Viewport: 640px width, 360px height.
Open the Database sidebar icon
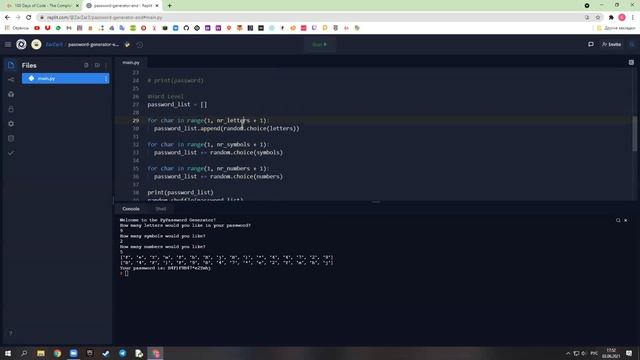click(11, 138)
